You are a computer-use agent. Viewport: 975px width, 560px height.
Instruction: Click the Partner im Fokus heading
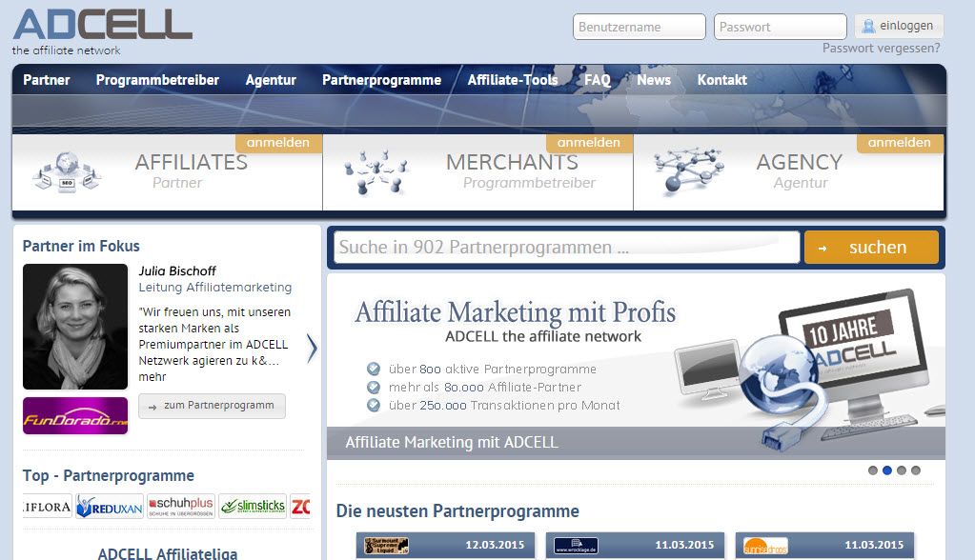pyautogui.click(x=81, y=246)
